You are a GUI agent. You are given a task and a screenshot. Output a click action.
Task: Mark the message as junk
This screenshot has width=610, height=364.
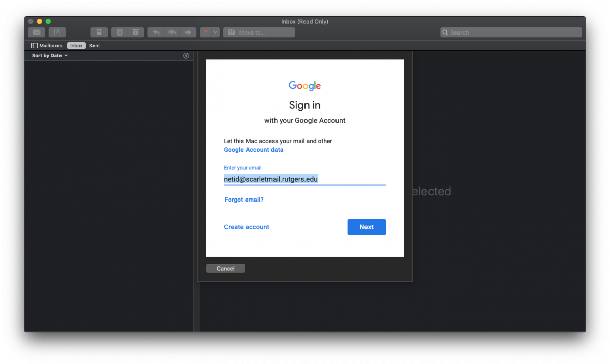[136, 32]
